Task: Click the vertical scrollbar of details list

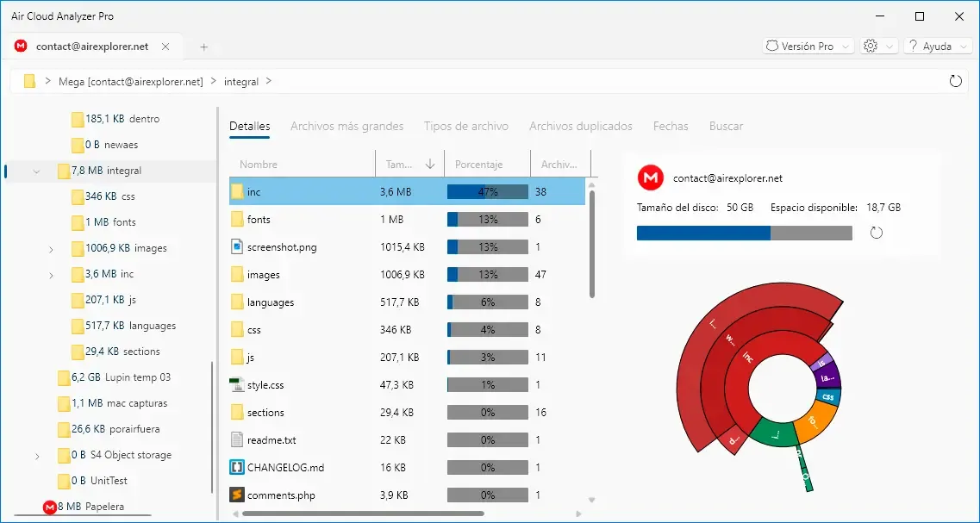Action: coord(591,245)
